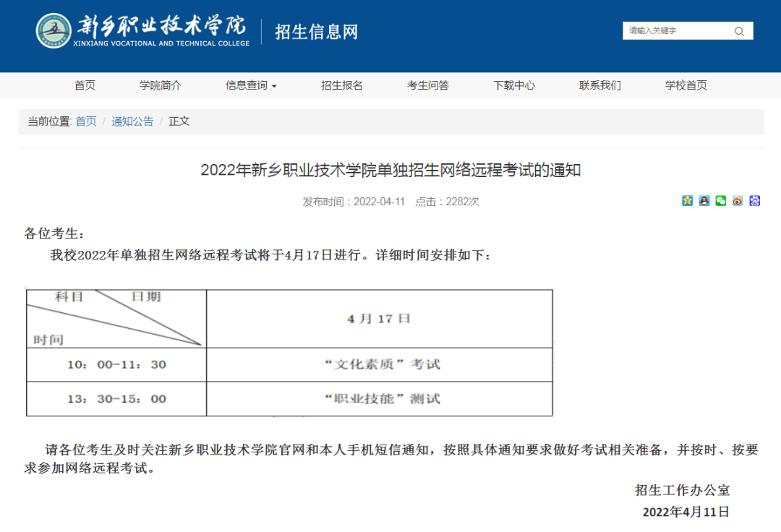Navigate to 学校首页

684,85
